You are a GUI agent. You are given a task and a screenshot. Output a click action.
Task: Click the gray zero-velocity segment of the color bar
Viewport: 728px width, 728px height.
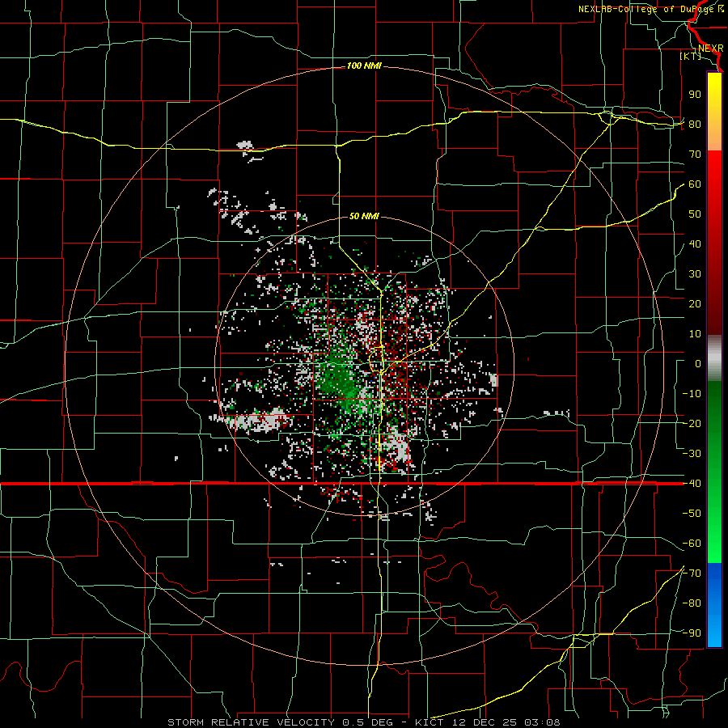point(714,358)
